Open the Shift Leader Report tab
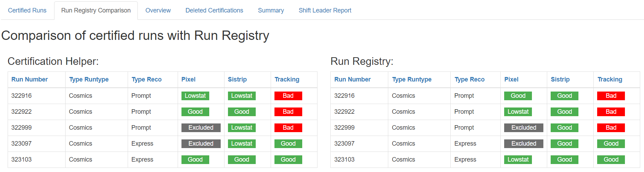The image size is (644, 172). click(x=325, y=10)
